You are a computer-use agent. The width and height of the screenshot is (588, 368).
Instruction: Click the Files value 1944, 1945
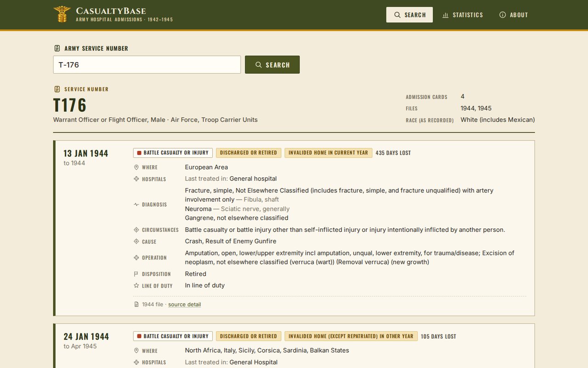coord(476,108)
